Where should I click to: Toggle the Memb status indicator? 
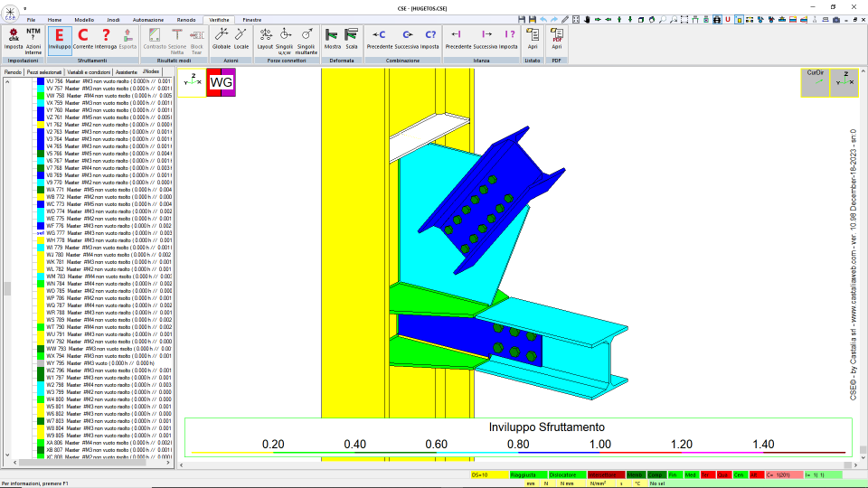(635, 474)
